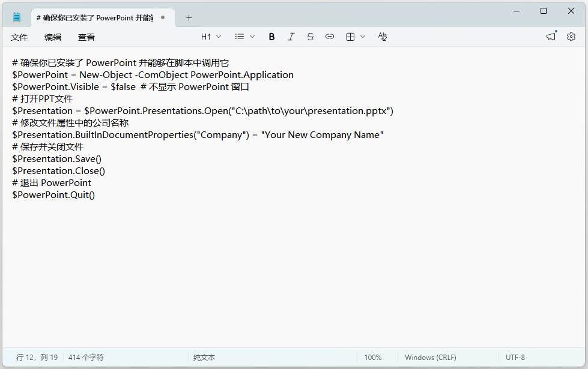
Task: Add a new tab
Action: [189, 17]
